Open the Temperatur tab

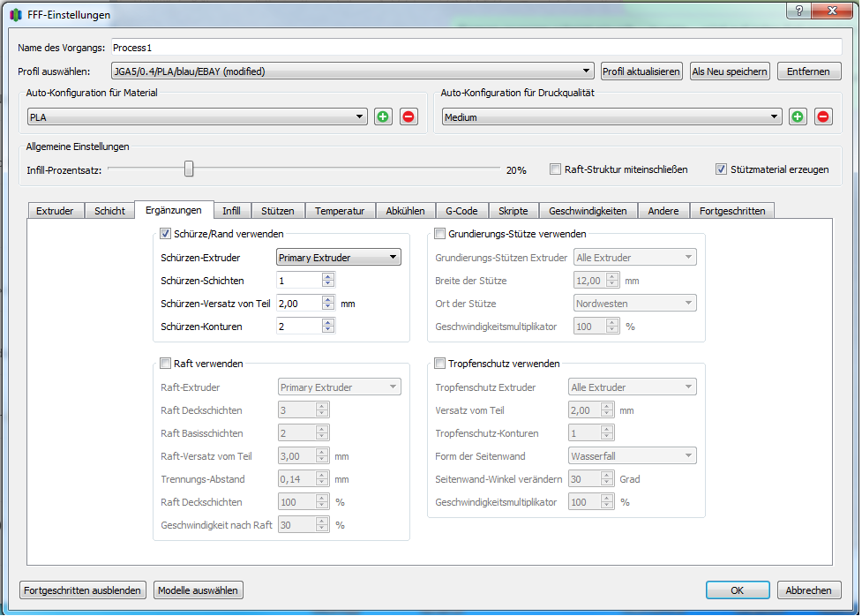tap(340, 211)
